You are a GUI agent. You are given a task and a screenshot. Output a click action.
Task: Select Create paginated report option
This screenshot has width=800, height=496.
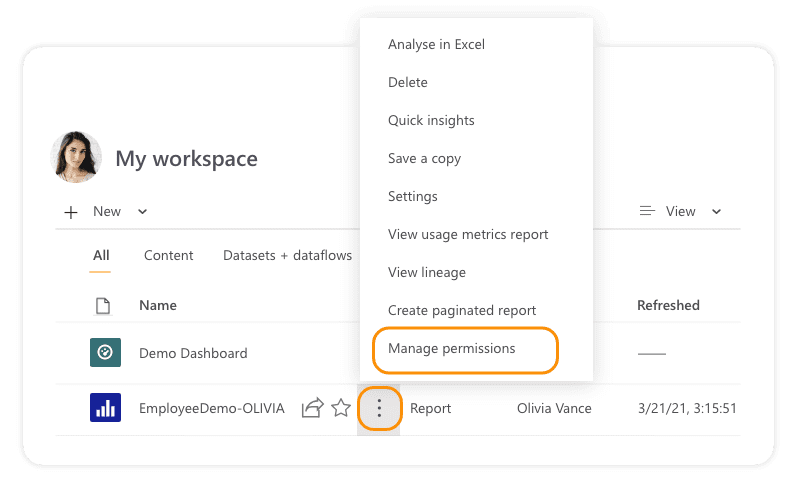click(x=462, y=310)
